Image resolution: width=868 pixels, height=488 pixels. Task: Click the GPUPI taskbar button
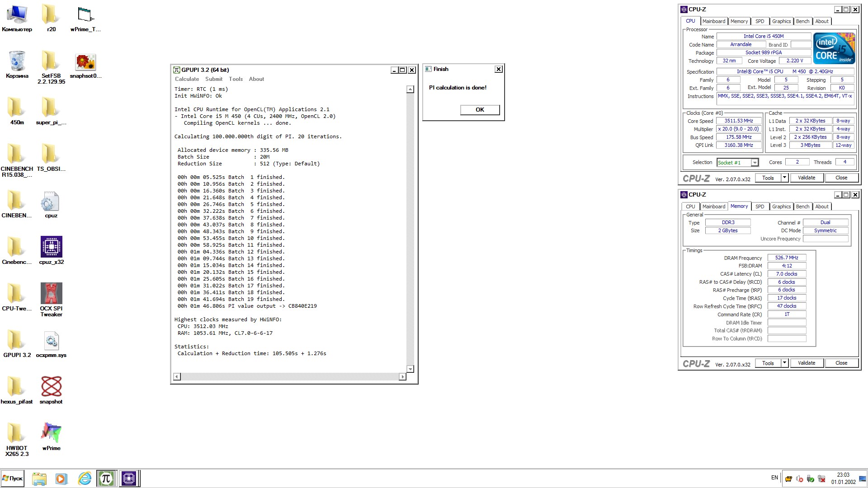106,479
